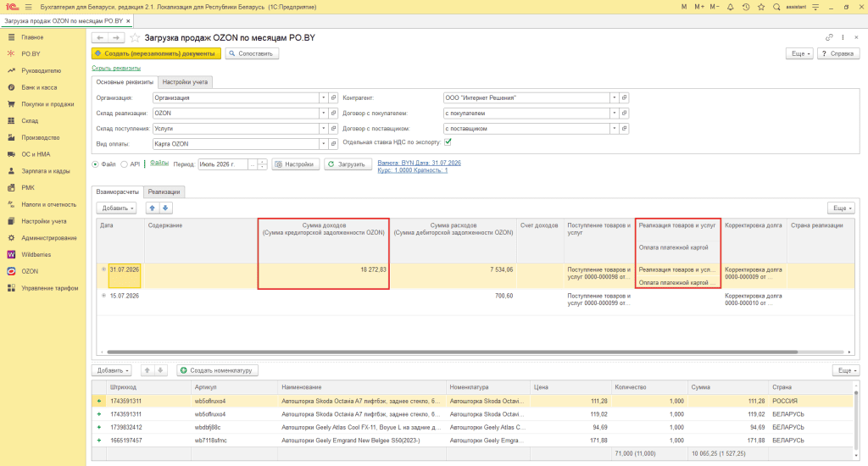Viewport: 868px width, 466px height.
Task: Open the PO.BY sidebar section
Action: coord(31,53)
